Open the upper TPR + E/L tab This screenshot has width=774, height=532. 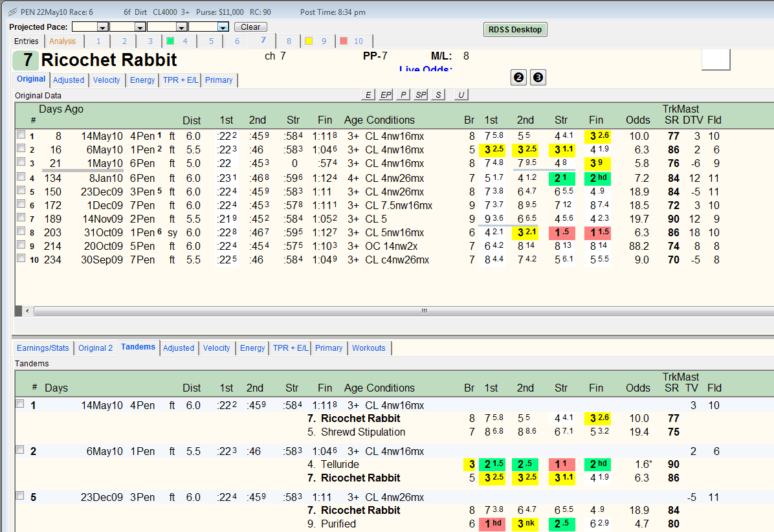coord(181,80)
